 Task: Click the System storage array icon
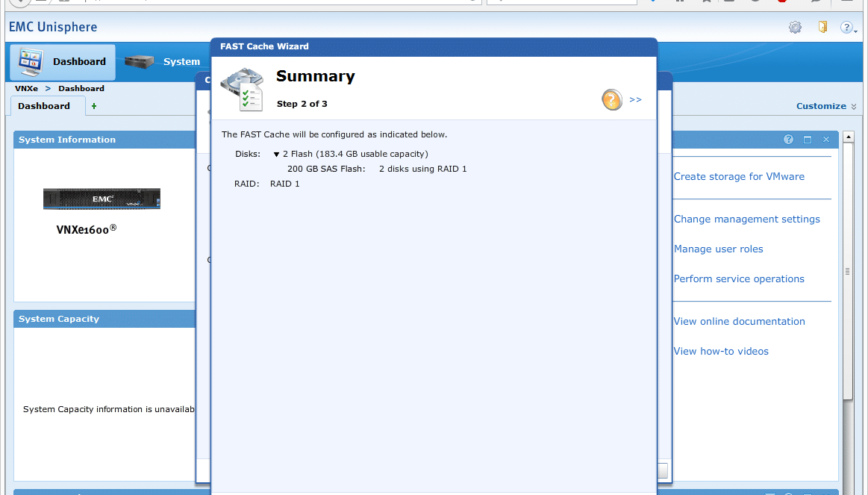[x=139, y=62]
